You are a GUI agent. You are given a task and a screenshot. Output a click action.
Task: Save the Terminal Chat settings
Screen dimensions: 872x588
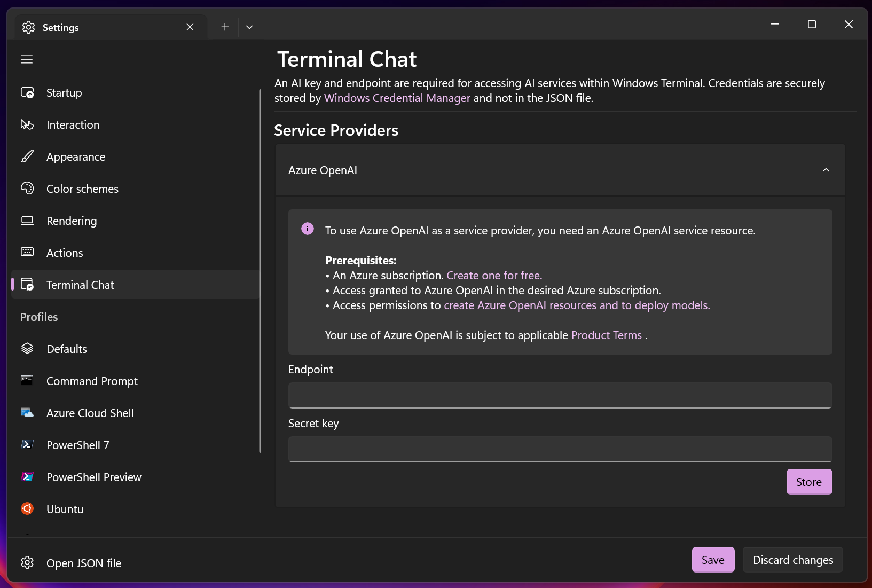[713, 560]
